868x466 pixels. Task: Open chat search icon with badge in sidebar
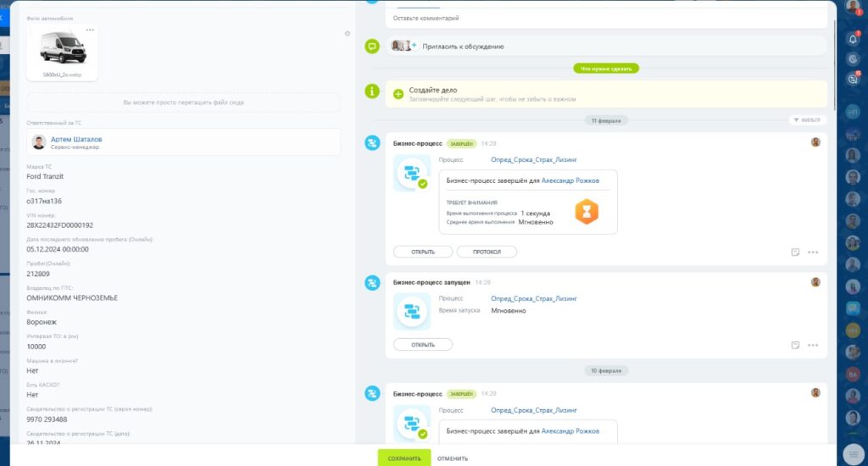pyautogui.click(x=853, y=79)
